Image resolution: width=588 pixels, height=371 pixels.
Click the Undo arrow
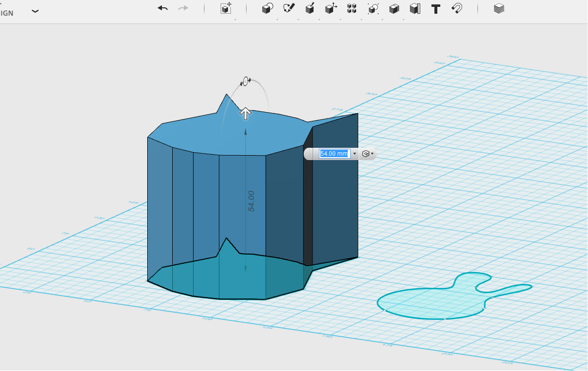pos(163,9)
